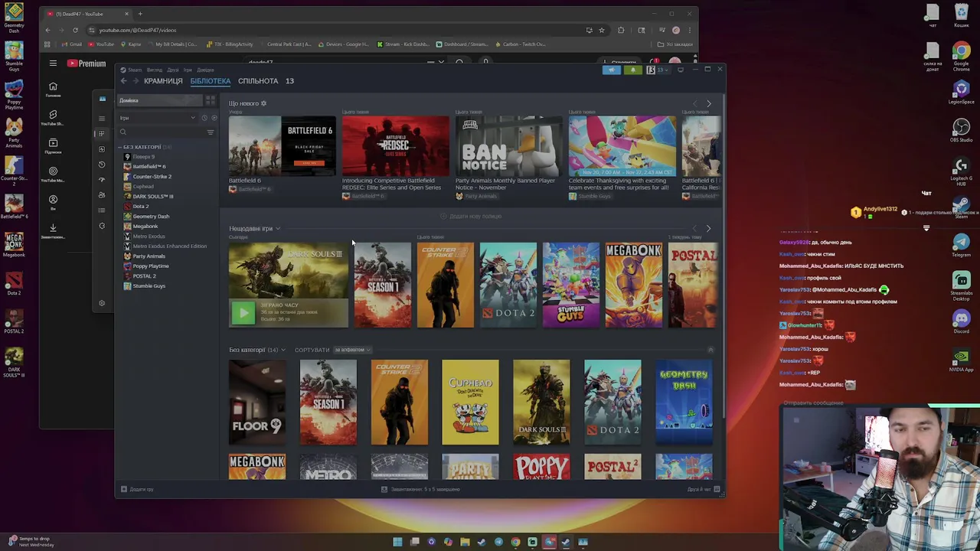Open the Stumble Guys Thanksgiving news card
Screen dimensions: 980x551
(622, 146)
